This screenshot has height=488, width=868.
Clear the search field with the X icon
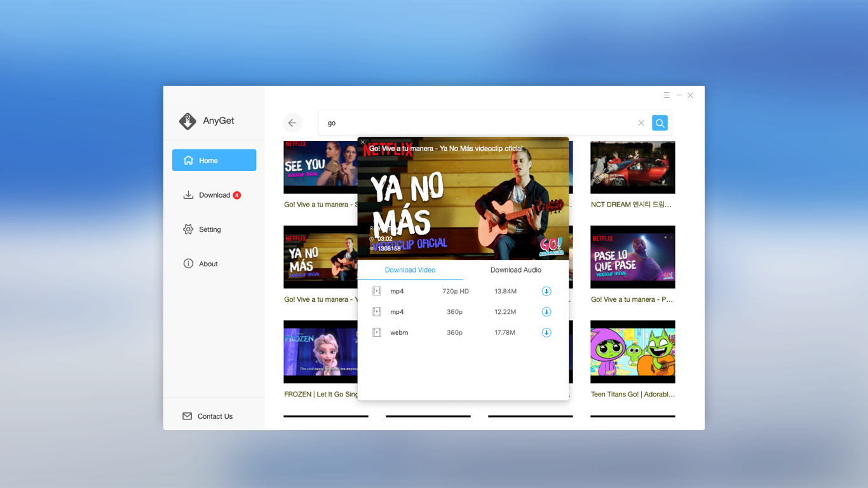coord(641,123)
